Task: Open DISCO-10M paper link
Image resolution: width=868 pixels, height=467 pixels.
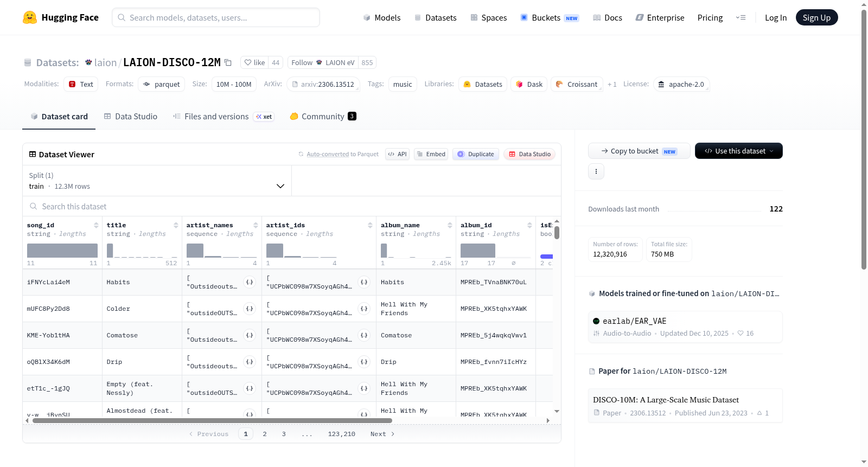Action: [685, 406]
